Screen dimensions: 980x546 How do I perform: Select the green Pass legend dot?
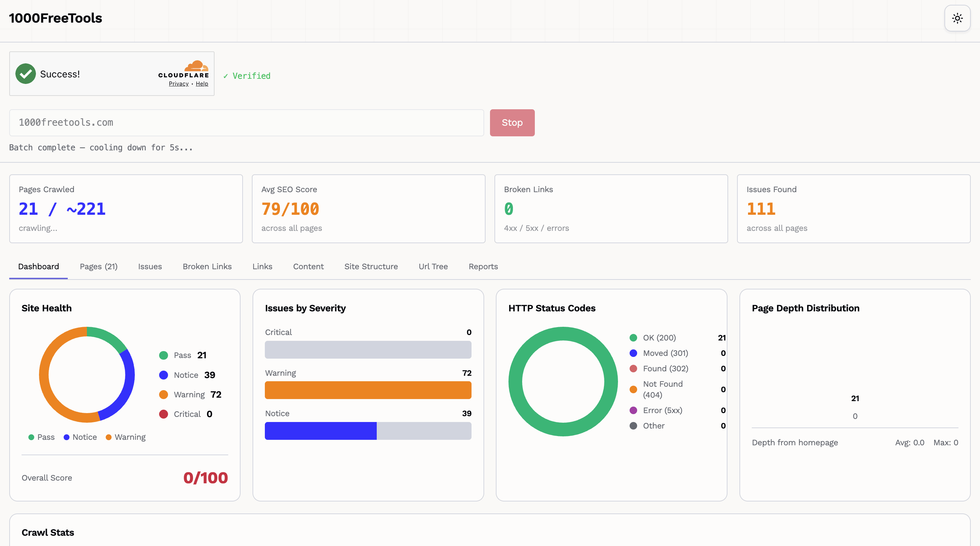pos(164,355)
